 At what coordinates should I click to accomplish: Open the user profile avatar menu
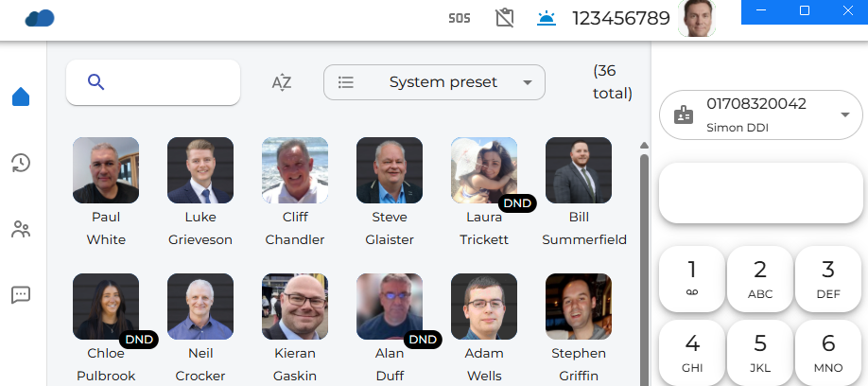pyautogui.click(x=697, y=18)
